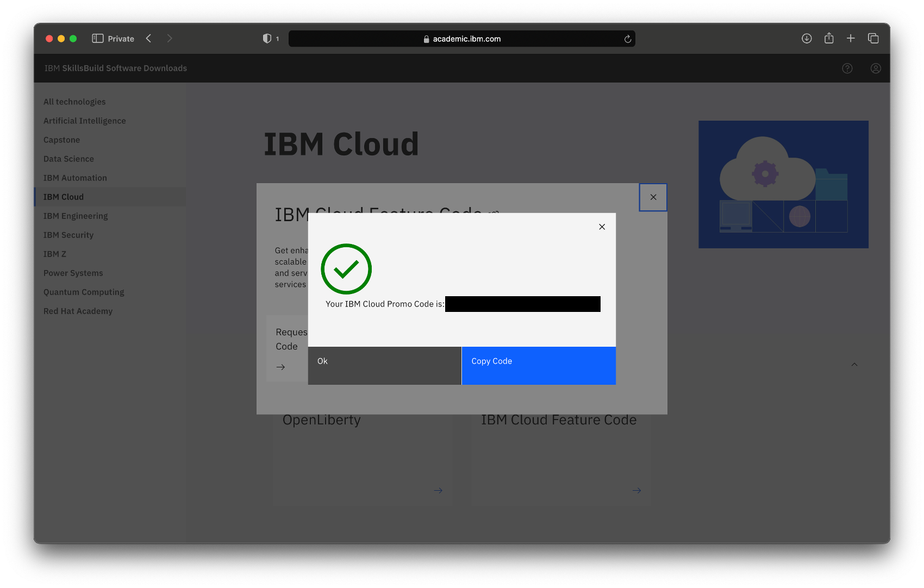The image size is (924, 588).
Task: Show the tab overview
Action: [x=873, y=39]
